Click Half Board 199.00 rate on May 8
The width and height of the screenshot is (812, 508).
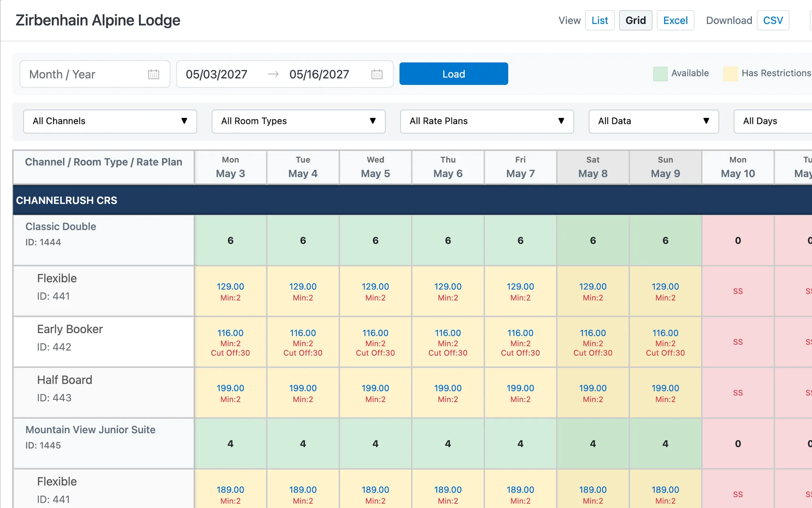pyautogui.click(x=593, y=388)
